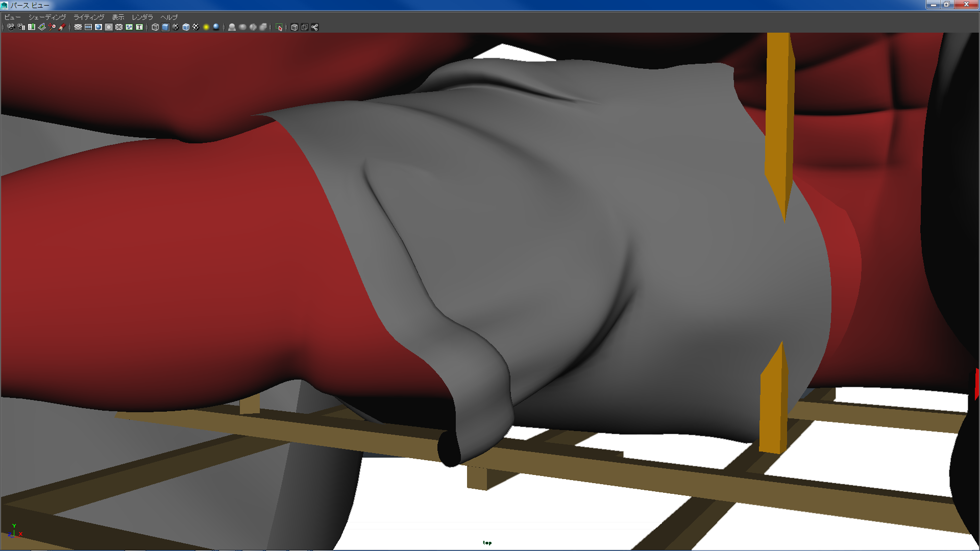Viewport: 980px width, 551px height.
Task: Select the Grease Pencil tool
Action: (x=62, y=27)
